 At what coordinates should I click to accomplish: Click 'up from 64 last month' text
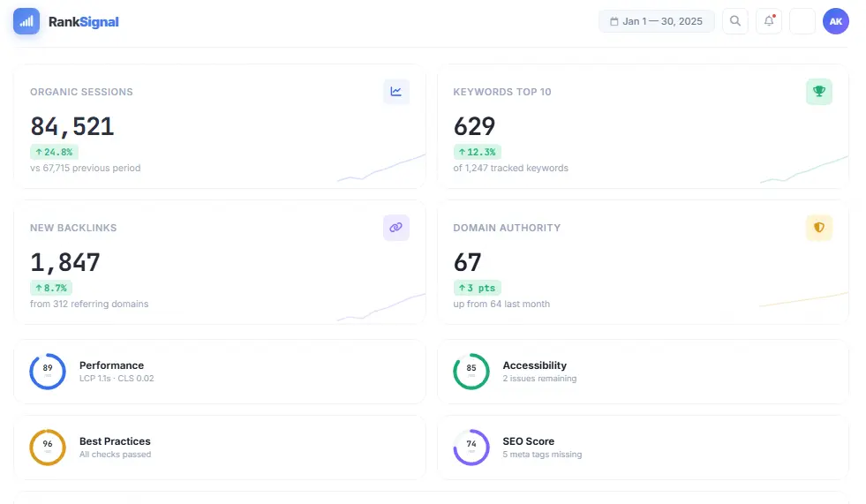tap(501, 304)
